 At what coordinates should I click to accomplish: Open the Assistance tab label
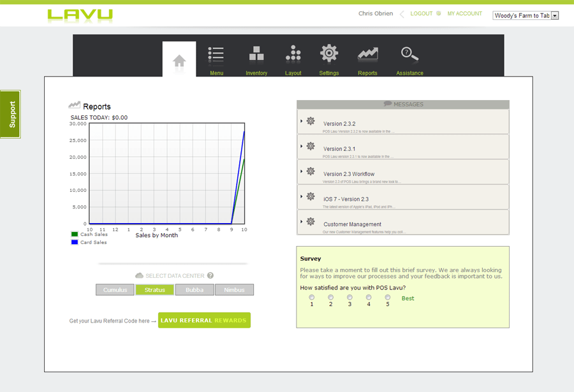coord(409,73)
